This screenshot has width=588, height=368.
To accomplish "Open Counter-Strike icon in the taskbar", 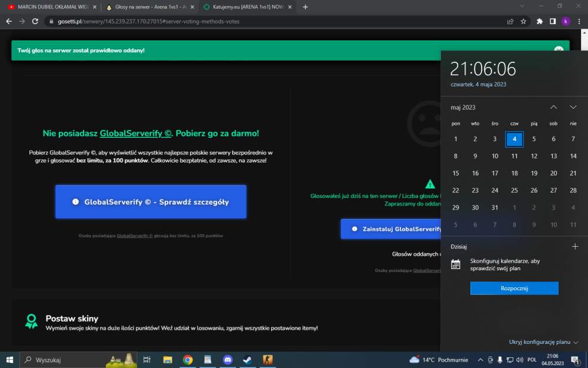I will 268,360.
